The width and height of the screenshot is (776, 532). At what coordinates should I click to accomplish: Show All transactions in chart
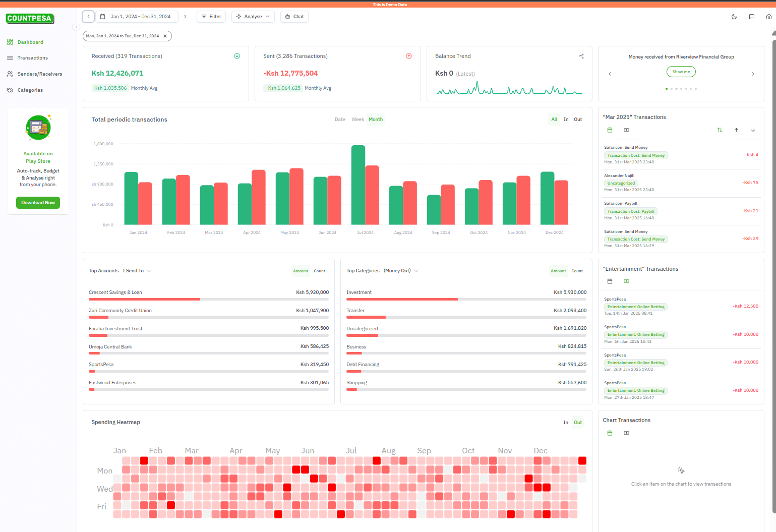554,120
